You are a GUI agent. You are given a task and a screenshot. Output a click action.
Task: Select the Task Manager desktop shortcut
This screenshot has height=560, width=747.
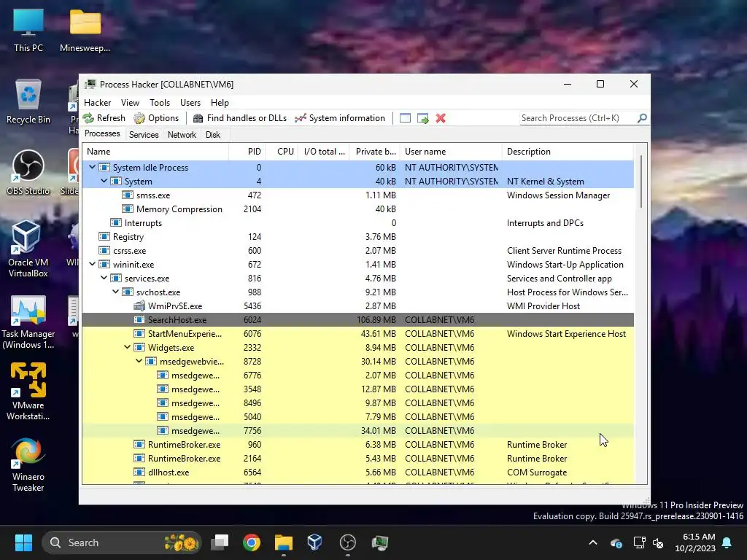tap(28, 322)
